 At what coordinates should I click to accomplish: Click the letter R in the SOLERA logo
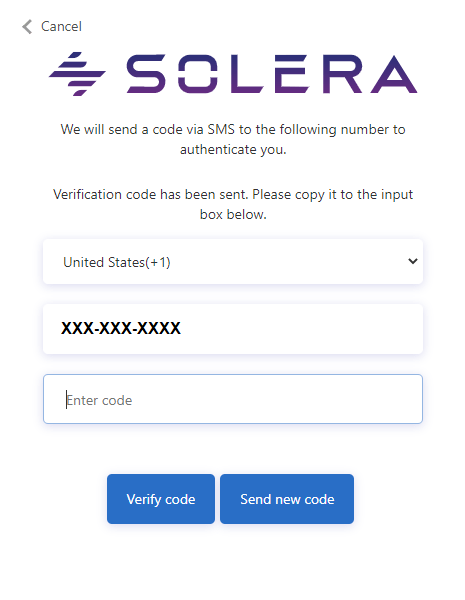pyautogui.click(x=343, y=74)
